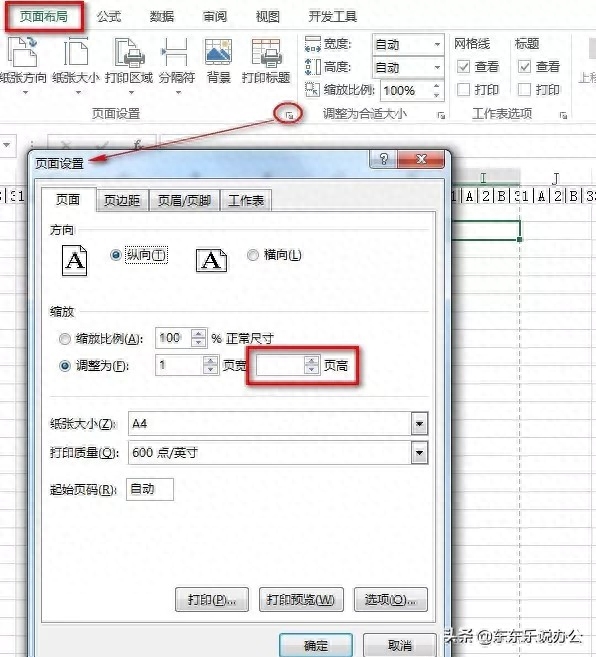Click the 页高 input field

click(280, 365)
